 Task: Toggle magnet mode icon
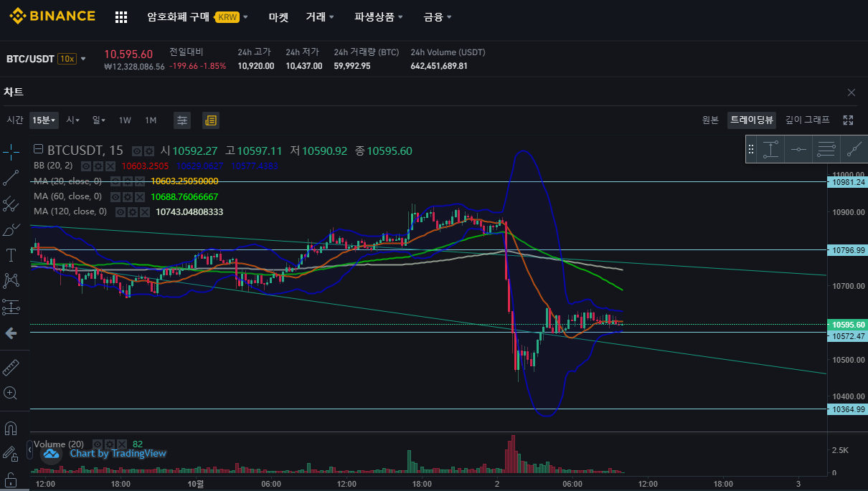(x=11, y=428)
